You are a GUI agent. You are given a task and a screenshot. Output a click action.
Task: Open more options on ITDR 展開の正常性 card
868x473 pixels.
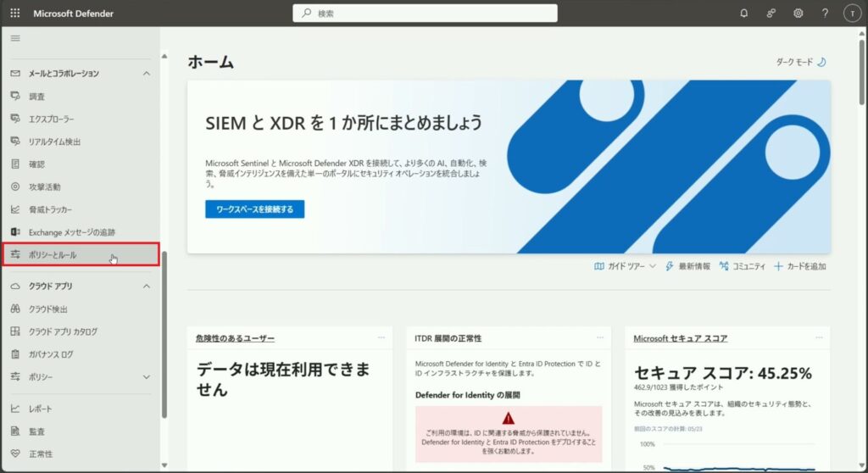pyautogui.click(x=600, y=337)
